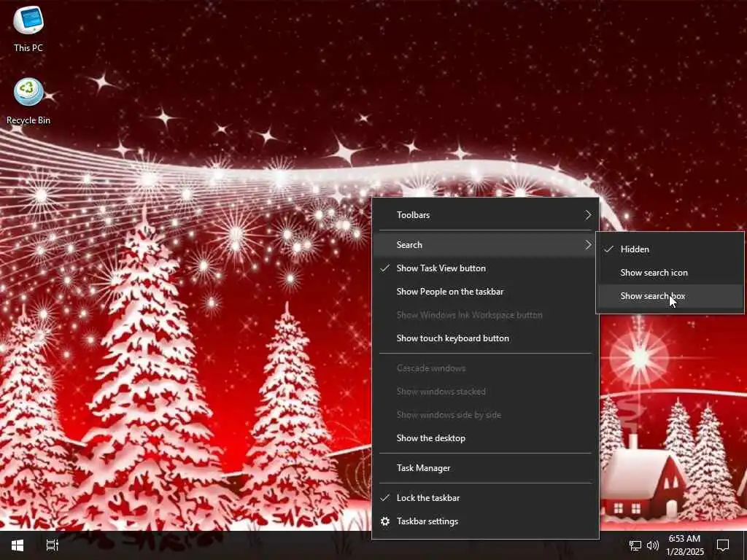Select the Hidden search option
Image resolution: width=747 pixels, height=560 pixels.
[x=670, y=249]
